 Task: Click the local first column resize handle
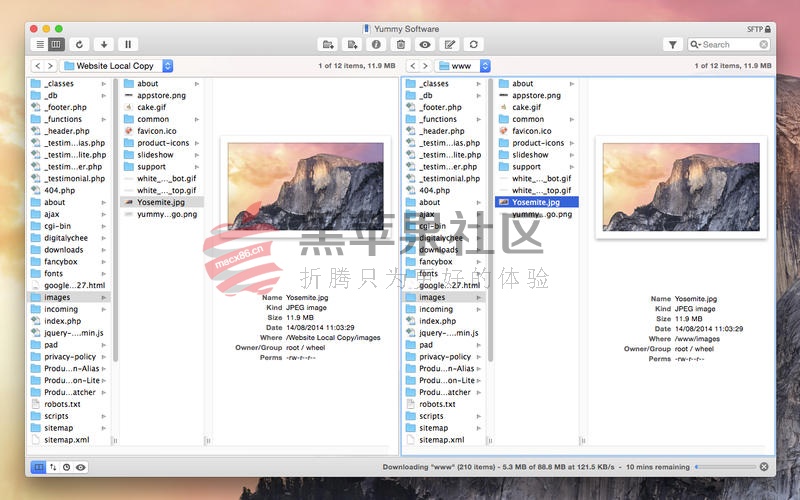click(x=115, y=441)
